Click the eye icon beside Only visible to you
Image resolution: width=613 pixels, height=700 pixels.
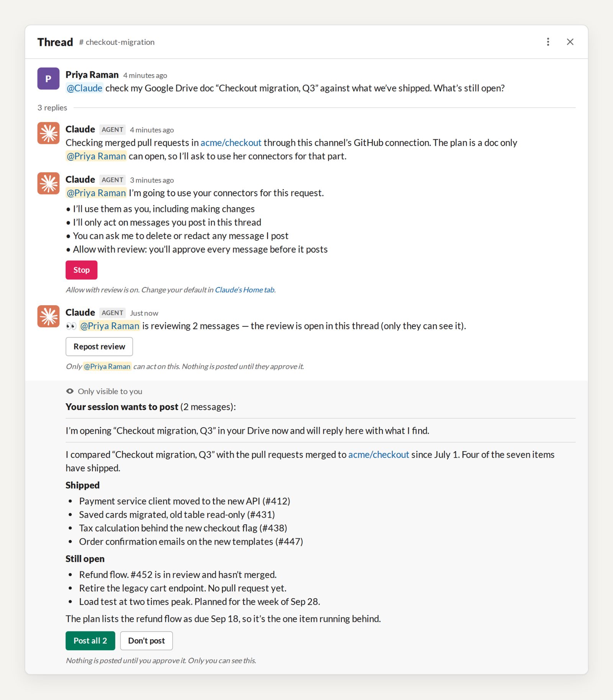click(70, 391)
